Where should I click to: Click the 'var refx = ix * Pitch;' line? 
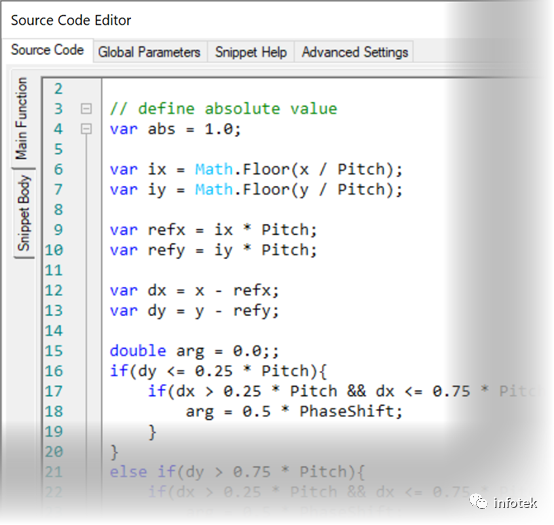213,230
